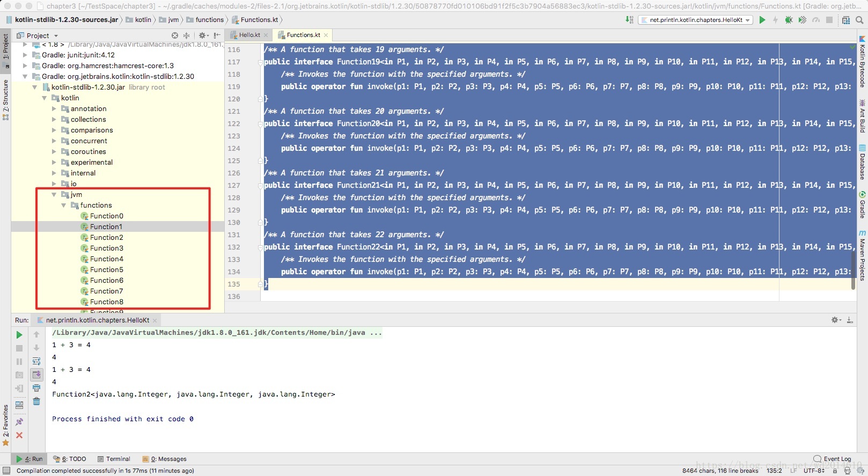This screenshot has width=868, height=476.
Task: Run with coverage from the toolbar
Action: pos(802,20)
